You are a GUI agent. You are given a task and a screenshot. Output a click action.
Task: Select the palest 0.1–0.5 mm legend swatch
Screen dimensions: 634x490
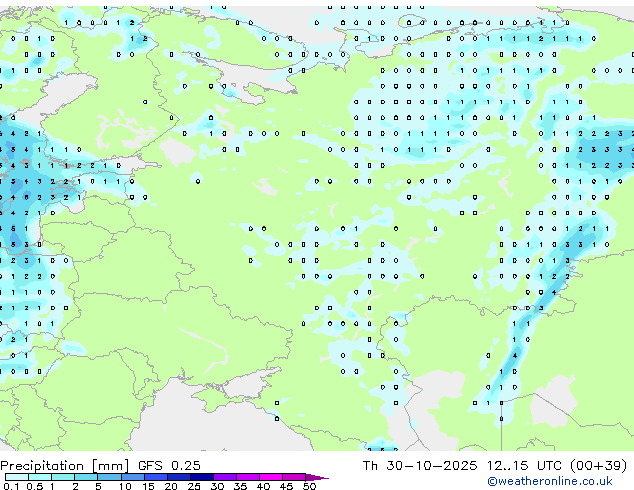pos(17,477)
